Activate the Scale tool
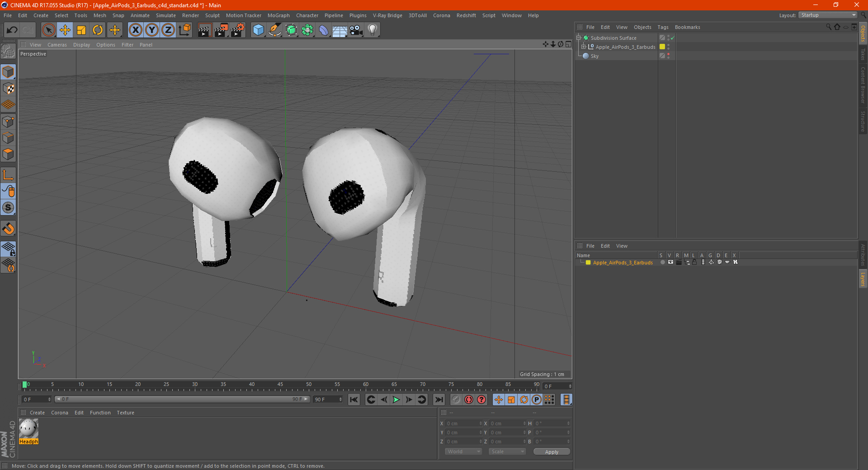The height and width of the screenshot is (470, 868). point(81,30)
